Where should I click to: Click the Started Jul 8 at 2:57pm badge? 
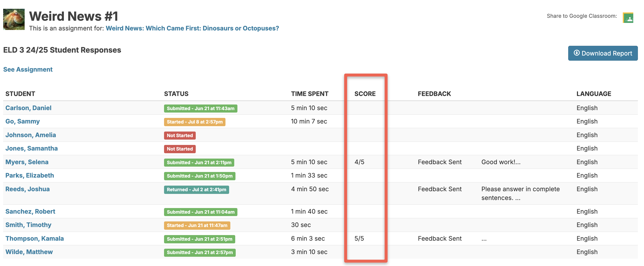195,122
